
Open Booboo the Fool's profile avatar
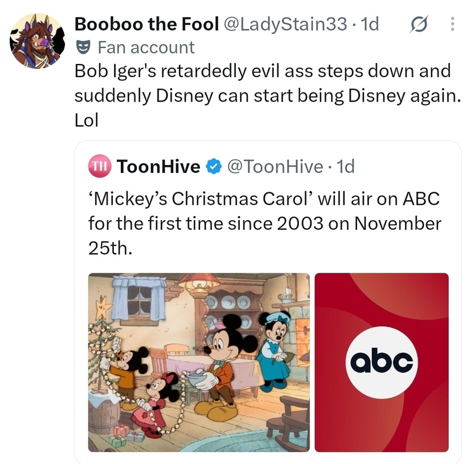pyautogui.click(x=37, y=41)
